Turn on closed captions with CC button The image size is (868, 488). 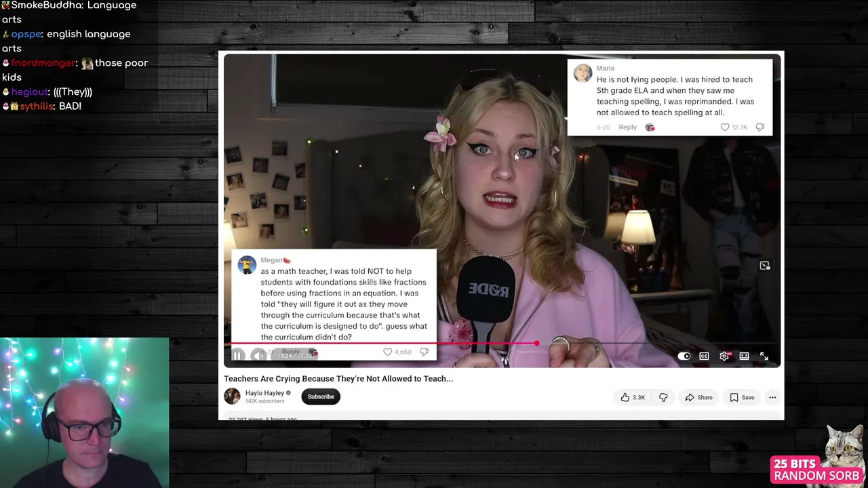pyautogui.click(x=704, y=357)
